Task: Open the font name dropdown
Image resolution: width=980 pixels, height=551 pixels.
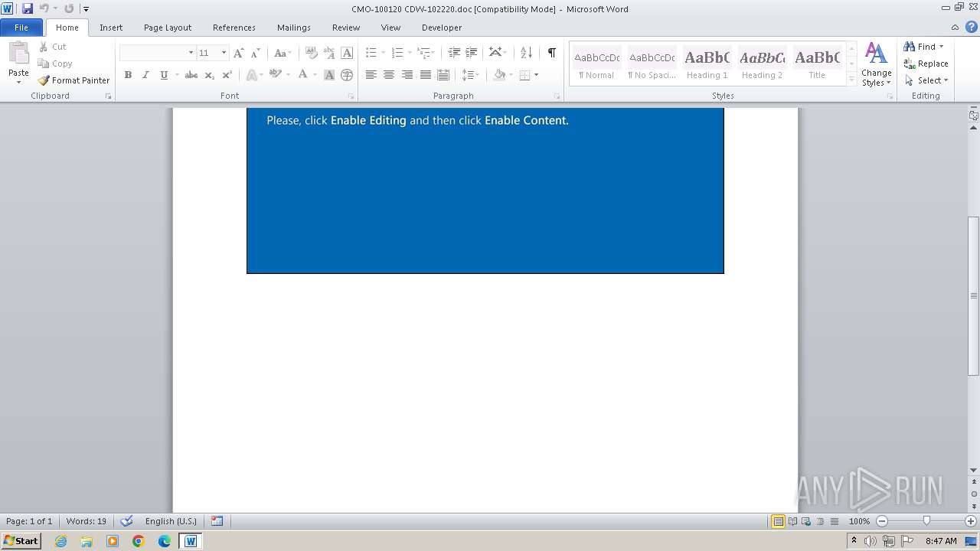Action: click(191, 53)
